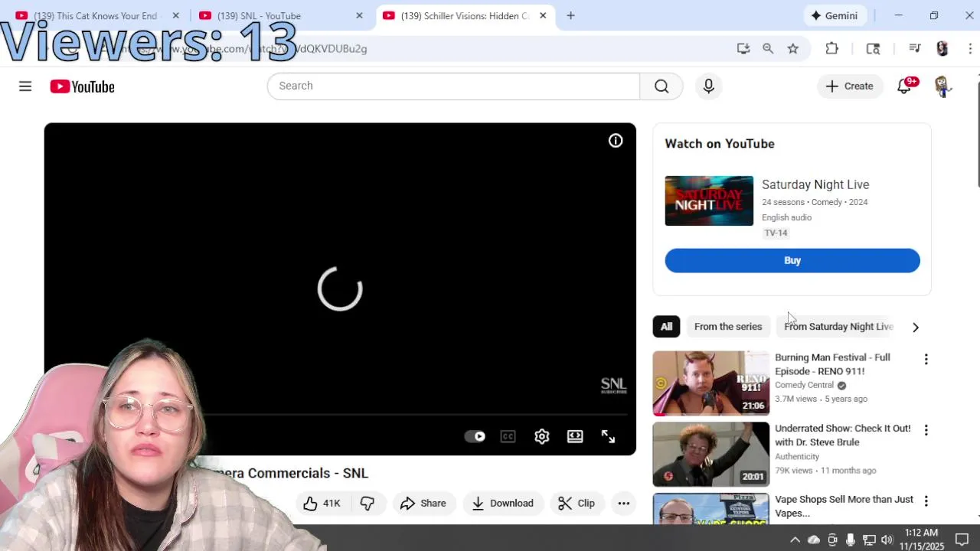Toggle the autoplay switch in player
Viewport: 980px width, 551px height.
475,436
